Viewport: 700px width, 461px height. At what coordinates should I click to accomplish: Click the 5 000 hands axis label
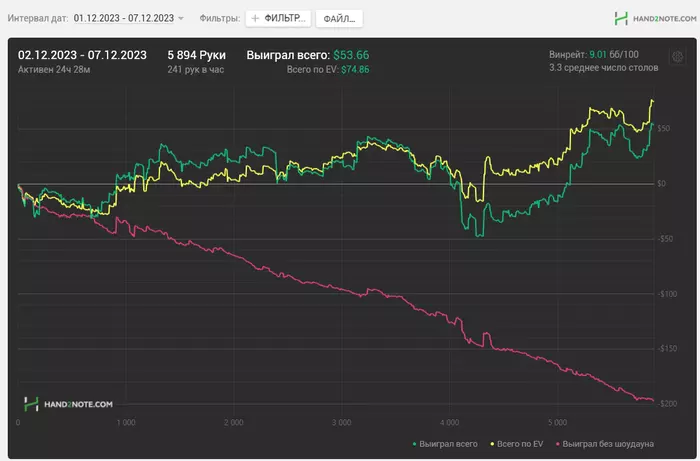[557, 423]
